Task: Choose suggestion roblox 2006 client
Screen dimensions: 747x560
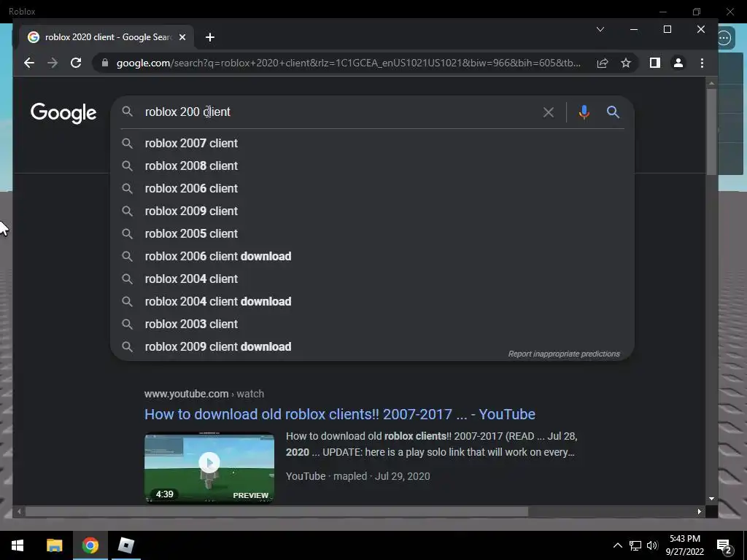Action: [x=371, y=189]
